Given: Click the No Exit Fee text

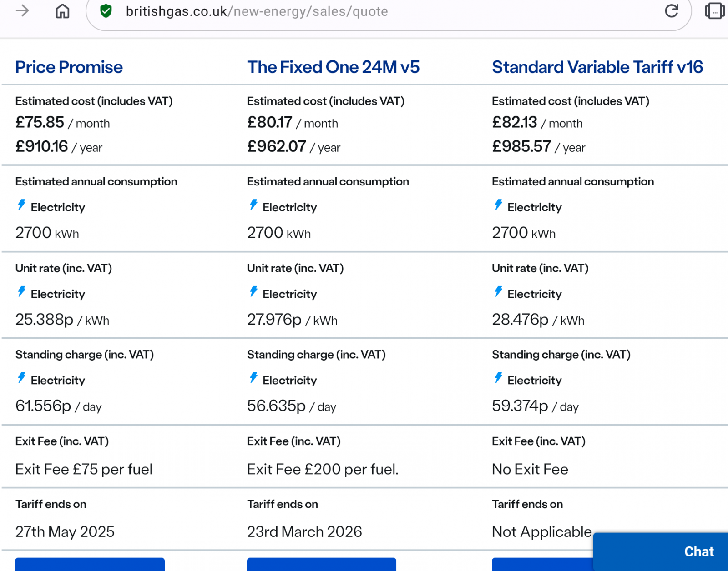Looking at the screenshot, I should (x=530, y=469).
